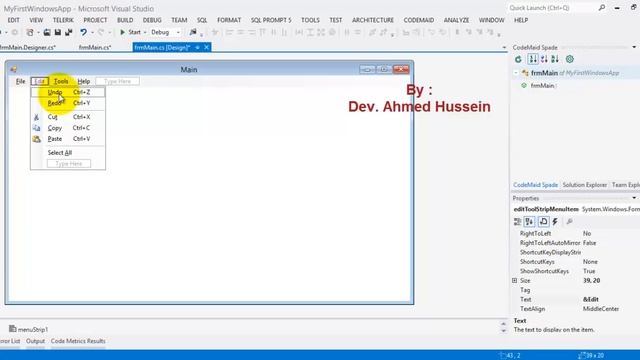Close the frmMain.cs [Design] tab
This screenshot has width=640, height=360.
pos(207,47)
